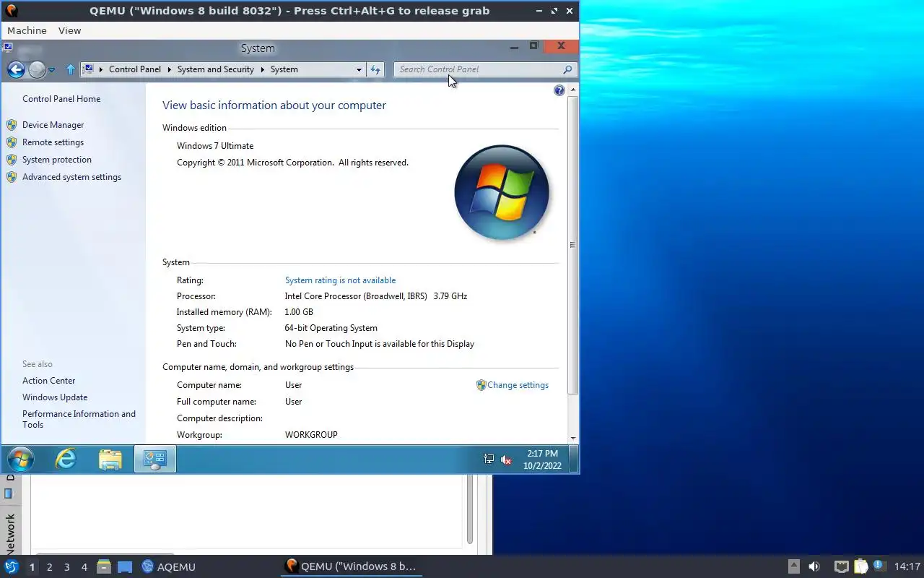Click the greyed Forward navigation button

point(38,69)
